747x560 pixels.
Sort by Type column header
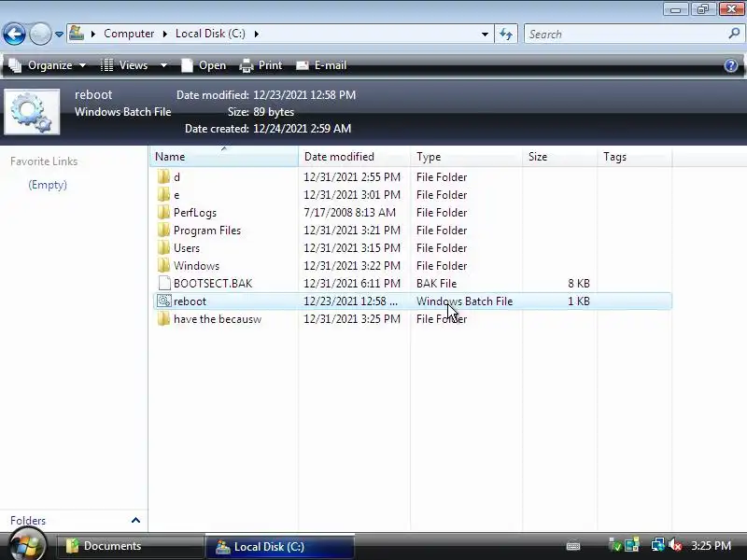[x=466, y=157]
